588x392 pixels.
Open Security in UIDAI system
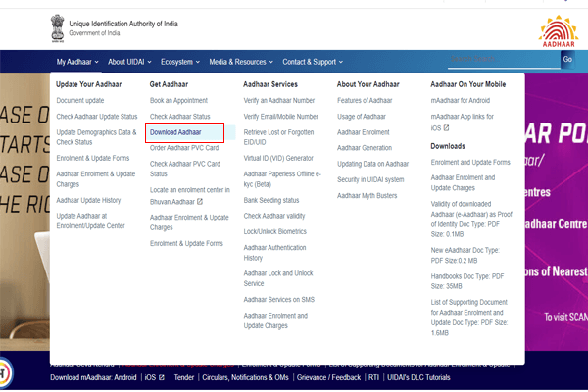[370, 179]
